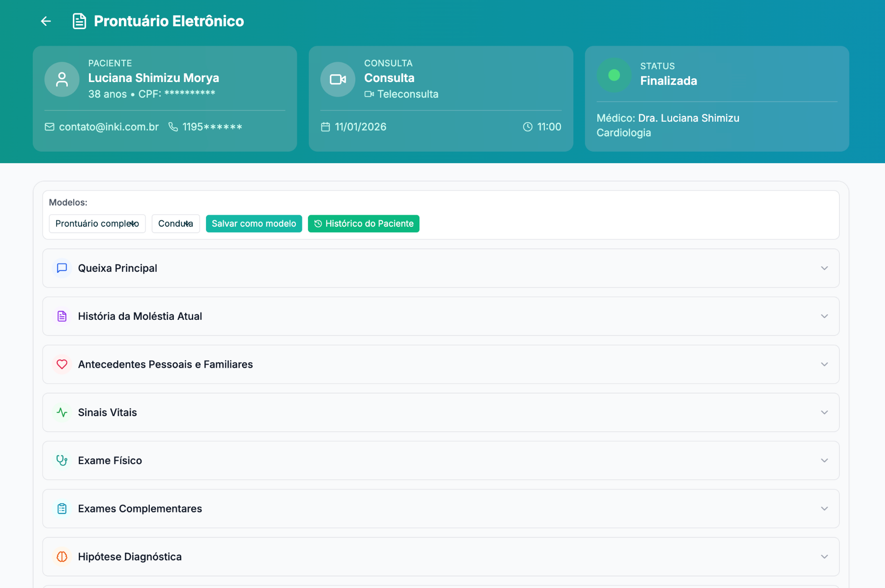This screenshot has width=885, height=588.
Task: Click the Queixa Principal speech bubble icon
Action: click(x=62, y=268)
